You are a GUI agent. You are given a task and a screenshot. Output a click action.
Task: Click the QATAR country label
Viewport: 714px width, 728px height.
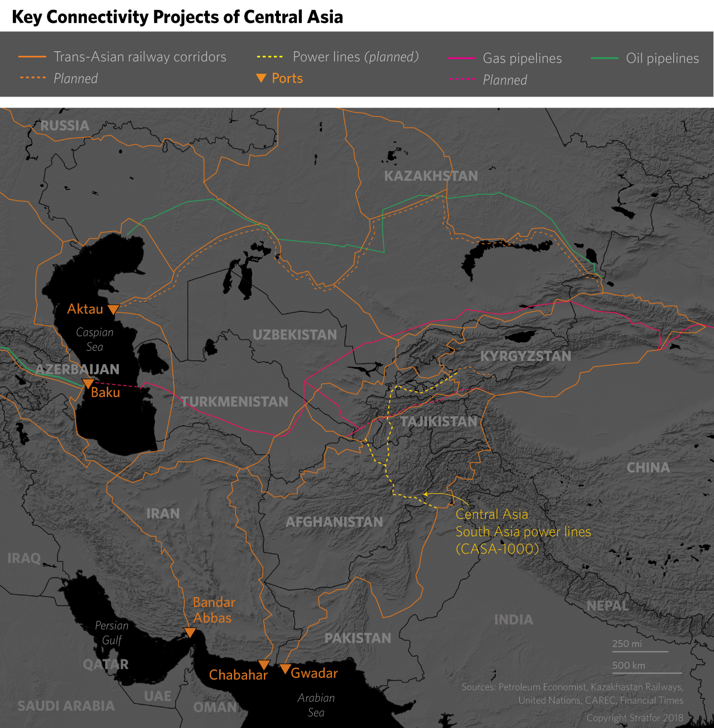(x=106, y=664)
